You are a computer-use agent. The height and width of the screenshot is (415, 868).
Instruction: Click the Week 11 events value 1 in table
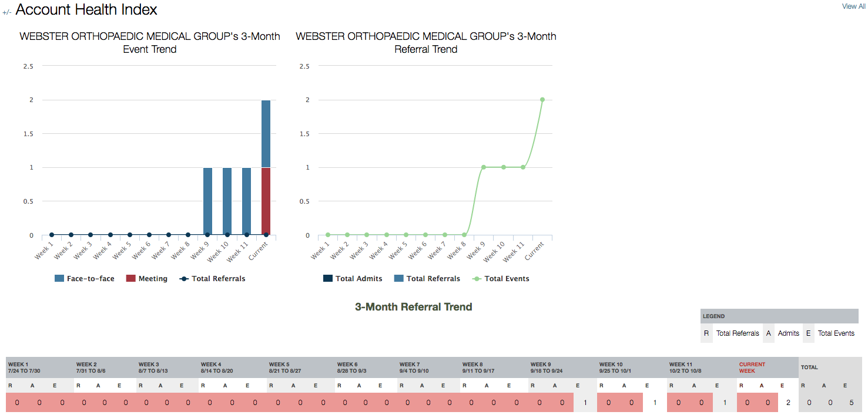[725, 403]
